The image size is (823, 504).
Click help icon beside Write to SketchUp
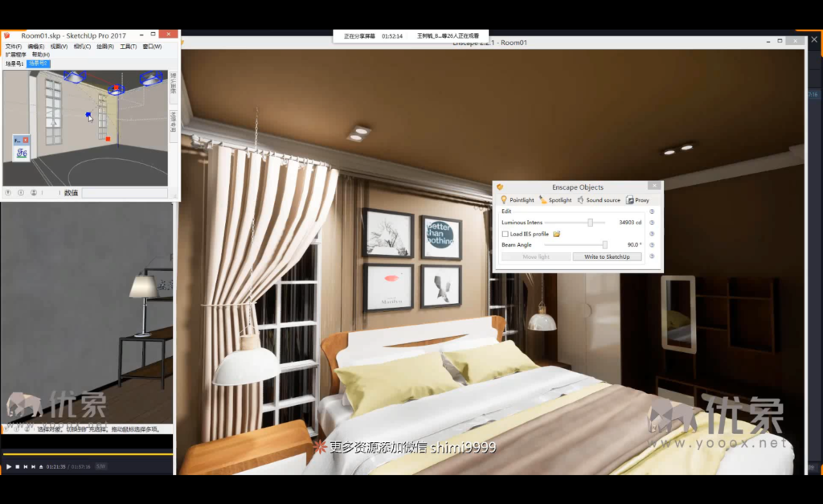coord(652,256)
